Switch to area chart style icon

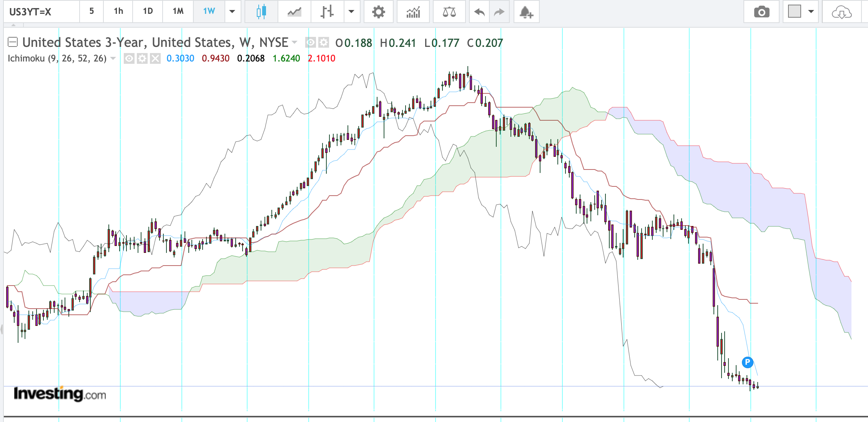coord(294,12)
